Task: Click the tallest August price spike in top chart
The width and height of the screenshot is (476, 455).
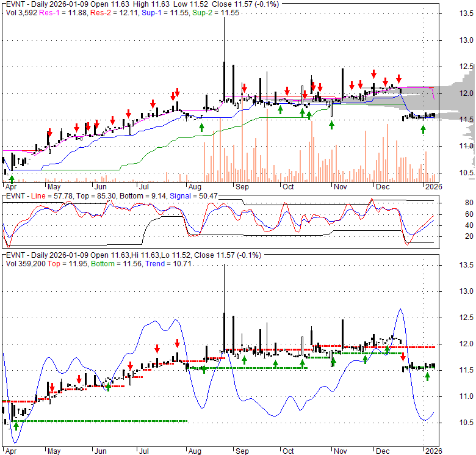Action: pyautogui.click(x=225, y=37)
